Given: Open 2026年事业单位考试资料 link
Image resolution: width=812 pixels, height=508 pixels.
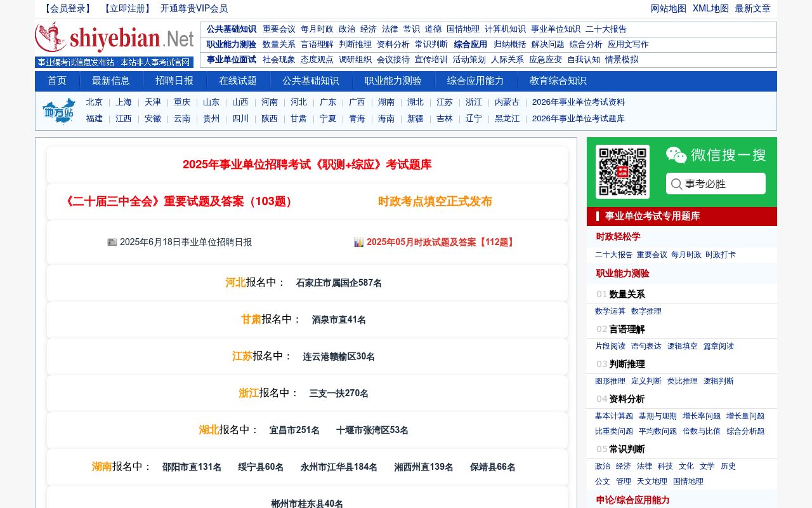Looking at the screenshot, I should [x=579, y=102].
